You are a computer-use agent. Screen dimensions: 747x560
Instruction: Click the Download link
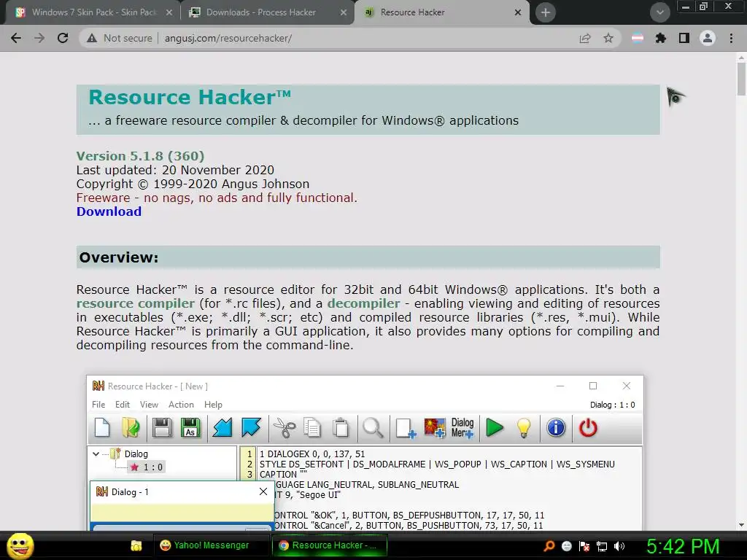point(109,211)
